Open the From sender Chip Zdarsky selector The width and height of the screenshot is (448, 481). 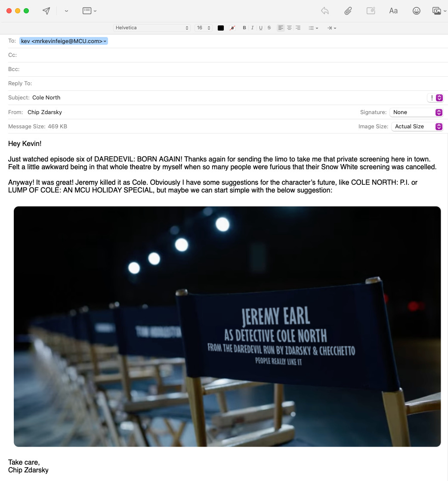(x=45, y=112)
